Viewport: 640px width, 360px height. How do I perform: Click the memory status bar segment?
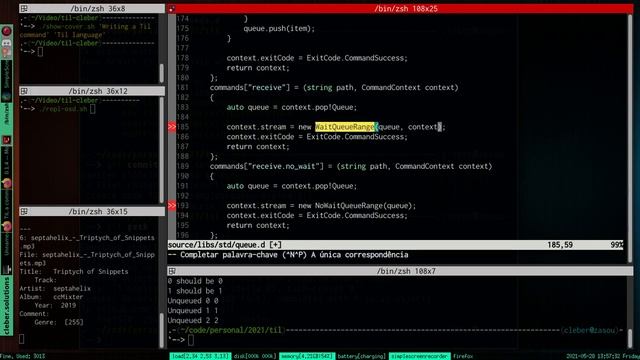point(307,356)
